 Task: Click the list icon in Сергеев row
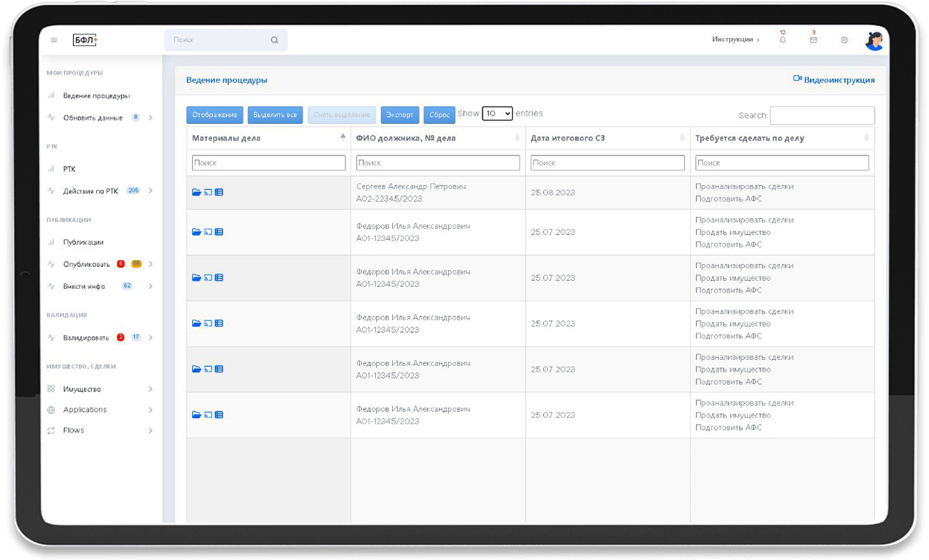click(219, 193)
